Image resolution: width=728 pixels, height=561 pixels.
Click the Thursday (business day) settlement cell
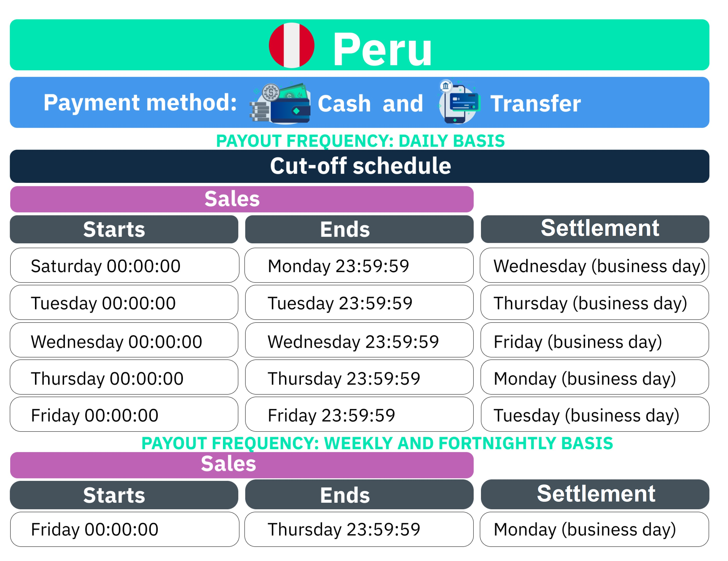coord(594,302)
